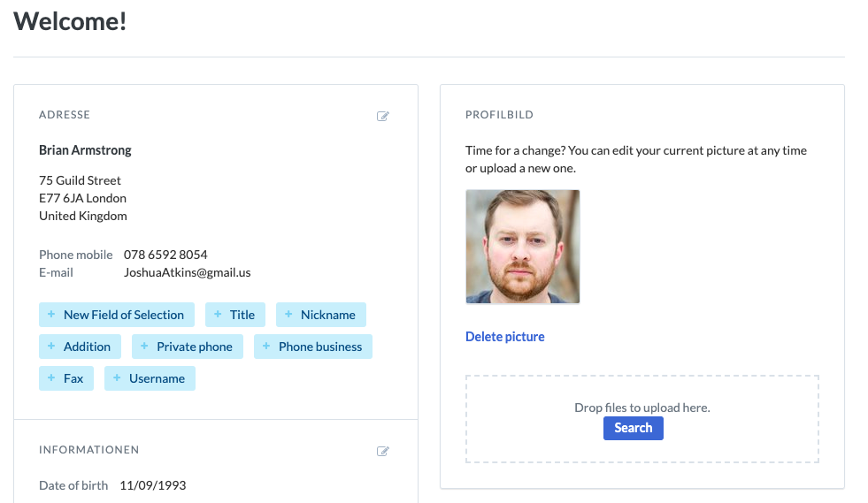
Task: Add the Addition field
Action: 80,347
